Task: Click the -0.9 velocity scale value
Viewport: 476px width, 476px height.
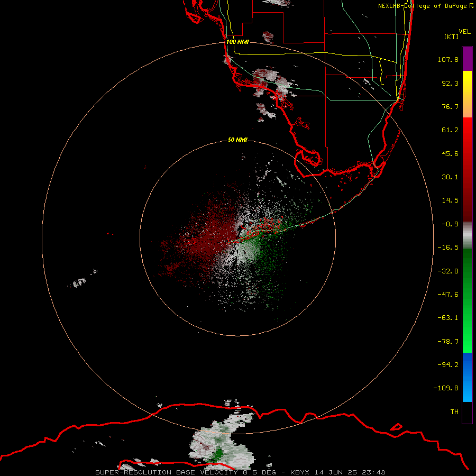Action: pyautogui.click(x=450, y=224)
